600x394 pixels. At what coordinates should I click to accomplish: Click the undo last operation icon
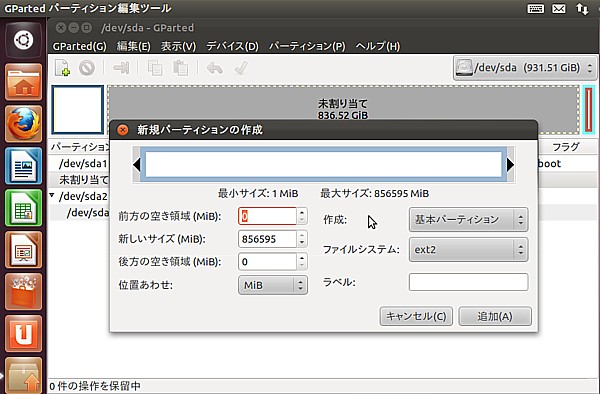(x=215, y=68)
